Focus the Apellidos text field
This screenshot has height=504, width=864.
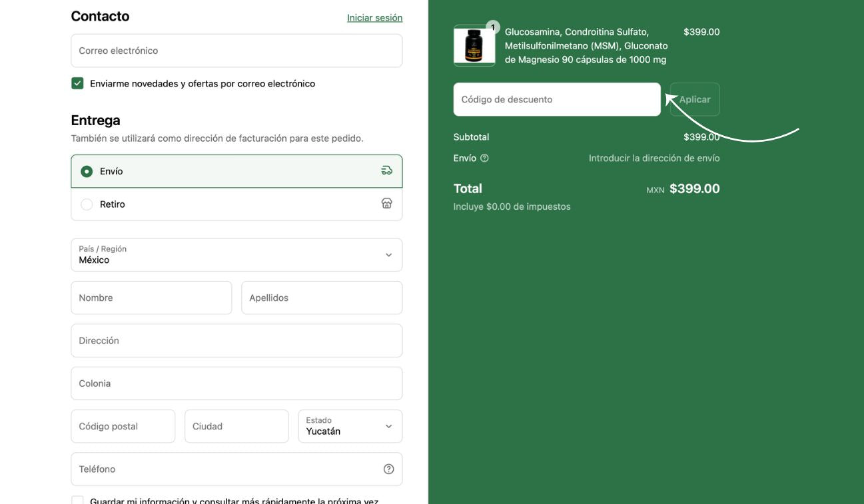(x=321, y=298)
